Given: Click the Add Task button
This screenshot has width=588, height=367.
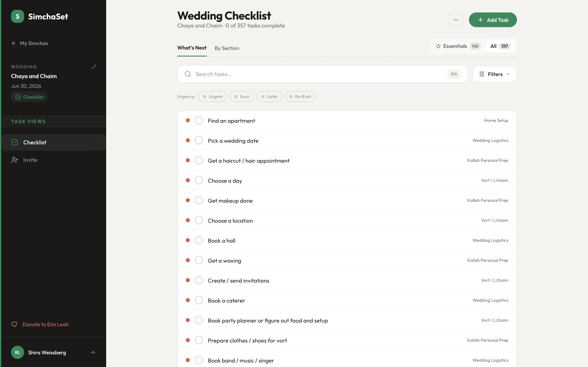Looking at the screenshot, I should pyautogui.click(x=493, y=20).
